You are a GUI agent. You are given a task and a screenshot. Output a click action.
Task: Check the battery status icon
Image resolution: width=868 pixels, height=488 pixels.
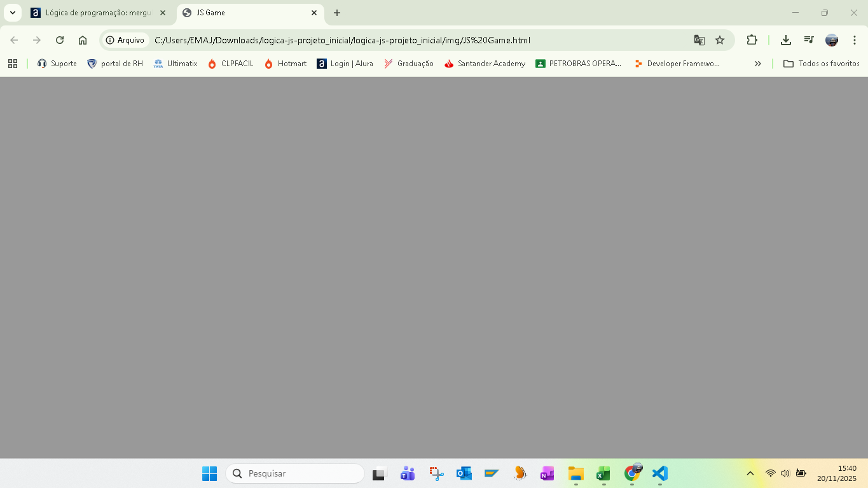[801, 473]
